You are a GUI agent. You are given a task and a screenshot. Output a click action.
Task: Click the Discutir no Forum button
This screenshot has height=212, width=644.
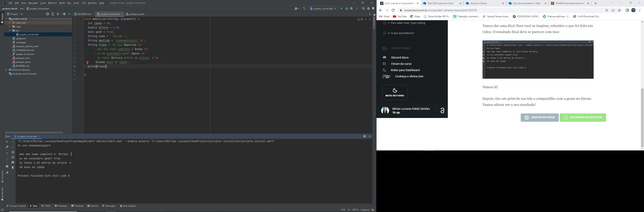click(x=539, y=117)
